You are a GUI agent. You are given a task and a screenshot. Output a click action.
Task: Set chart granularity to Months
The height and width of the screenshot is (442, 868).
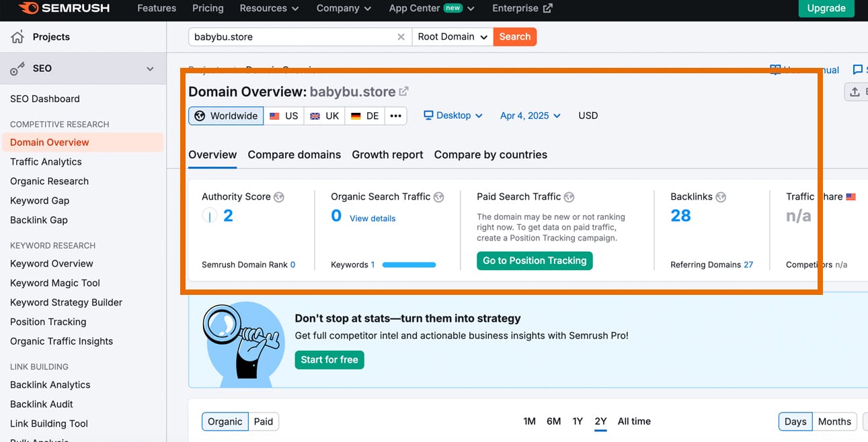834,421
